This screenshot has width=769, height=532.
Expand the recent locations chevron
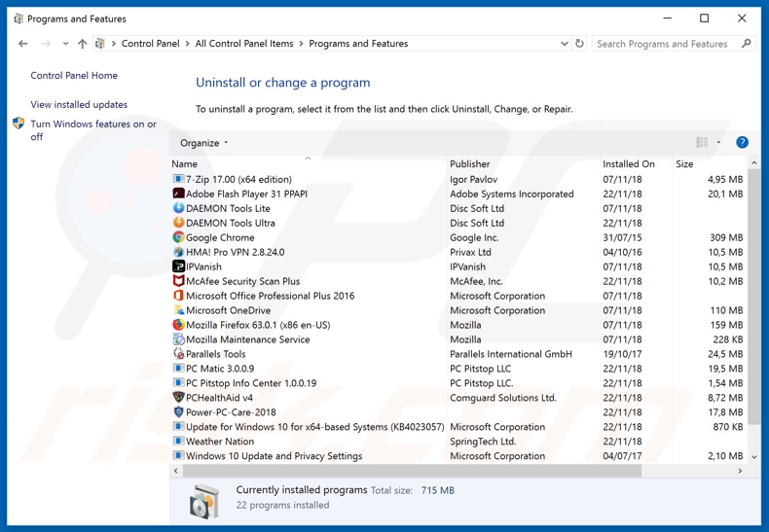point(65,44)
